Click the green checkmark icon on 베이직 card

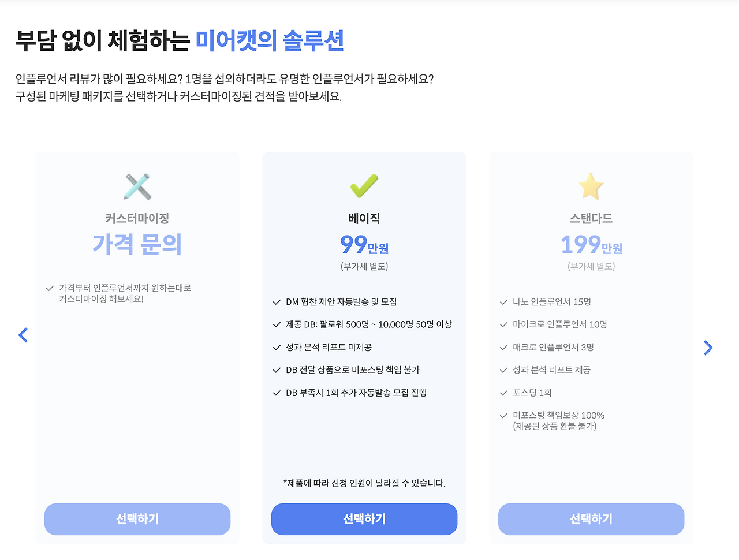(364, 186)
